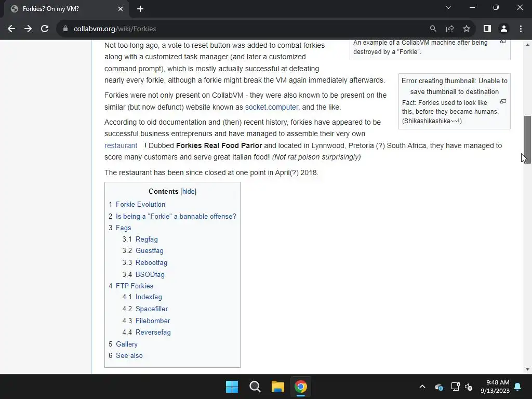Click scrollbar down arrow
532x399 pixels.
[527, 369]
